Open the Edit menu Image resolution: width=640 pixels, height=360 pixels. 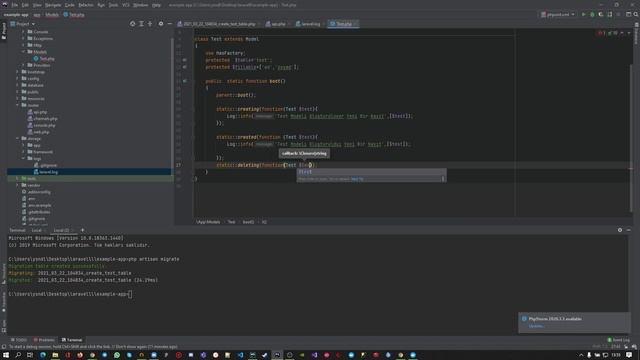point(25,5)
